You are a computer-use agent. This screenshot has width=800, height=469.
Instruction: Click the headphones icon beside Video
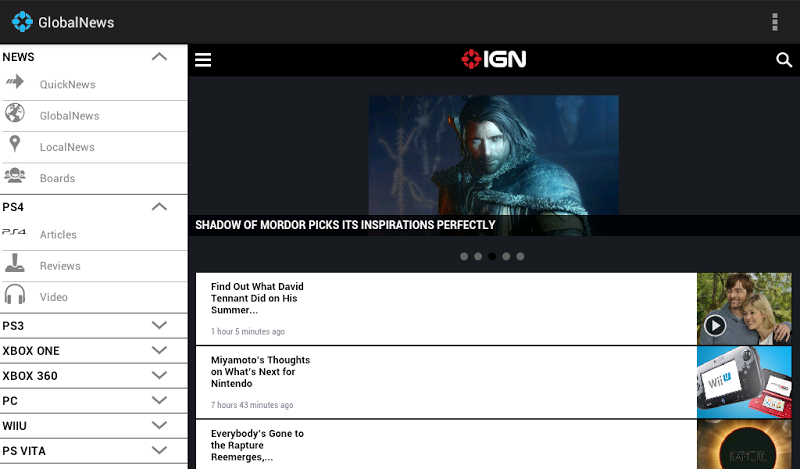point(15,294)
